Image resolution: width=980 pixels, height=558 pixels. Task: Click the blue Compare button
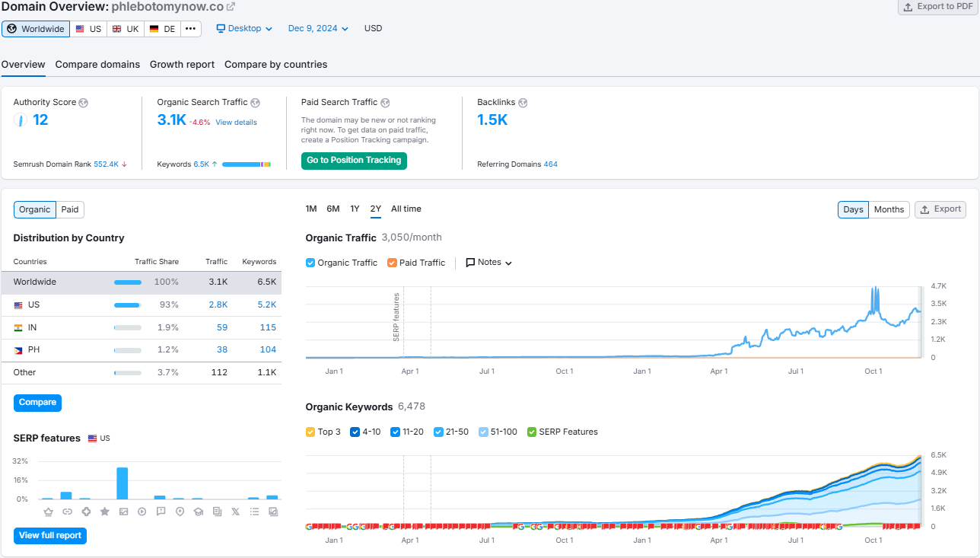pos(37,403)
